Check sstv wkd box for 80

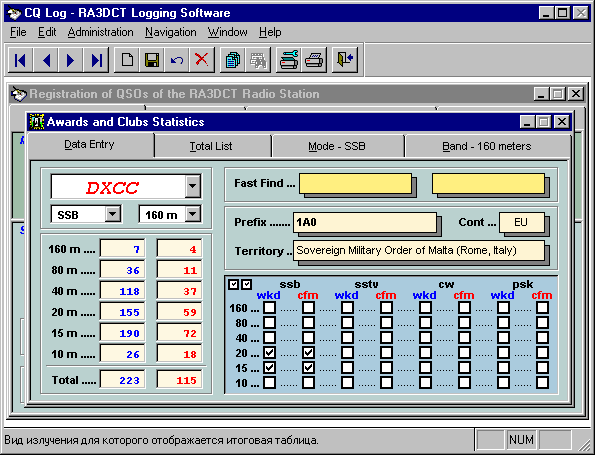click(x=348, y=323)
